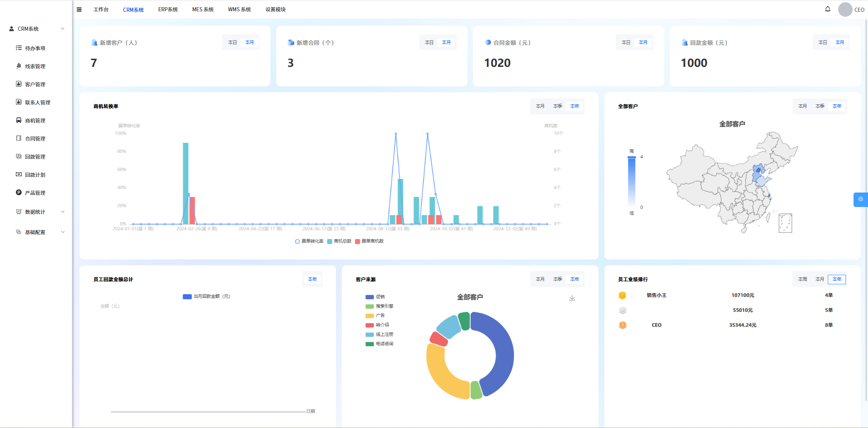The width and height of the screenshot is (868, 428).
Task: Click the hamburger menu collapse icon
Action: coord(79,9)
